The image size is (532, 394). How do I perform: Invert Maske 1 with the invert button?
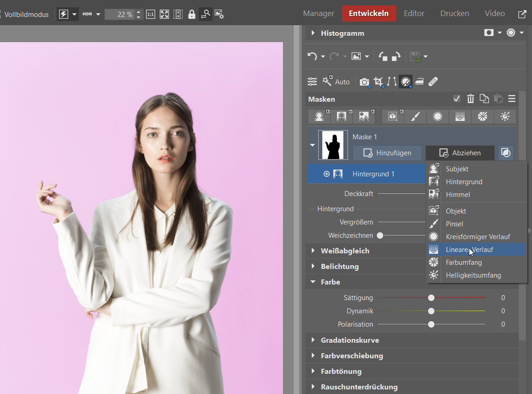(x=505, y=153)
